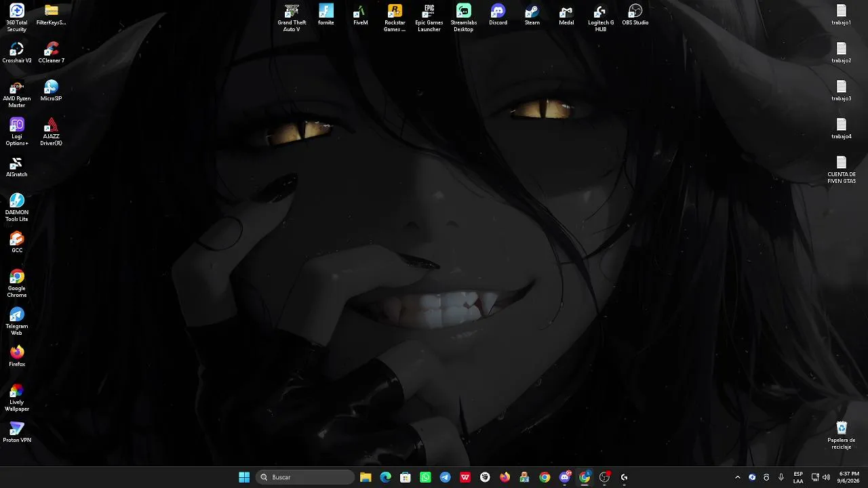
Task: Open Telegram from the taskbar
Action: 445,477
